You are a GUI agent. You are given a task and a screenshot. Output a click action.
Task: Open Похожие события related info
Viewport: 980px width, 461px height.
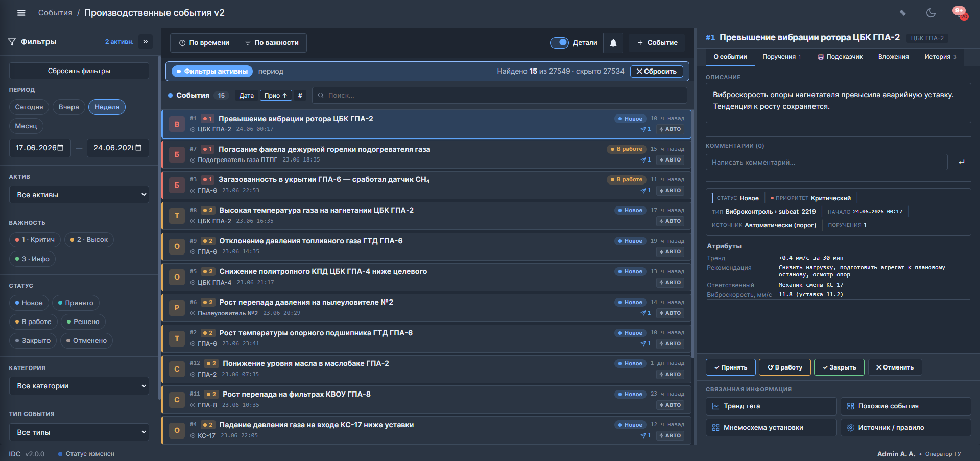click(906, 406)
